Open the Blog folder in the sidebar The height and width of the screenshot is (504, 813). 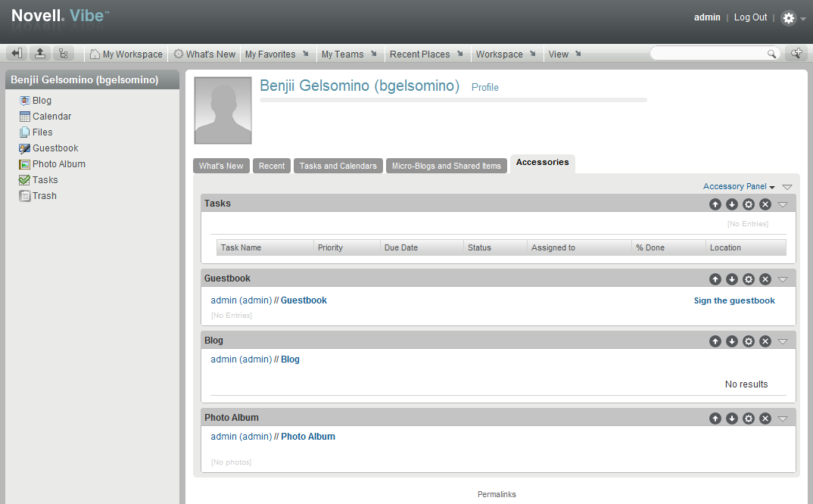click(x=26, y=100)
